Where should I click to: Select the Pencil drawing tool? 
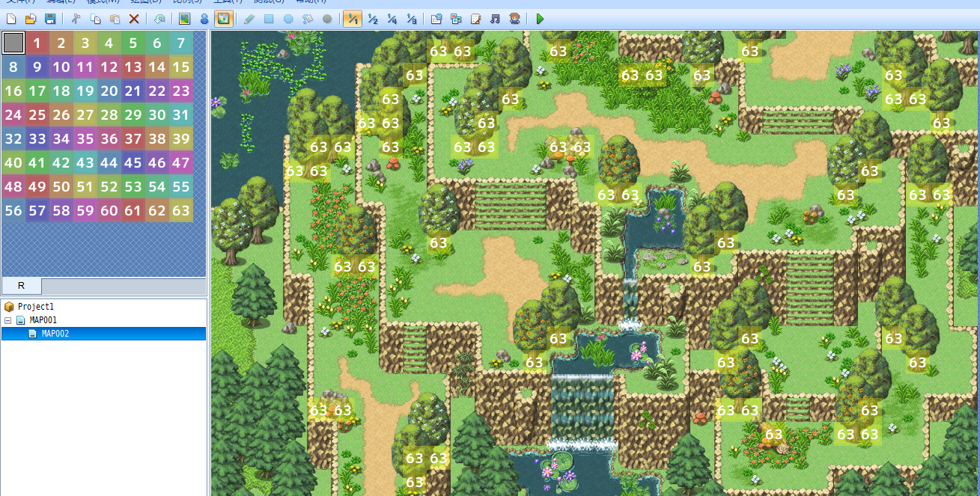[x=249, y=19]
